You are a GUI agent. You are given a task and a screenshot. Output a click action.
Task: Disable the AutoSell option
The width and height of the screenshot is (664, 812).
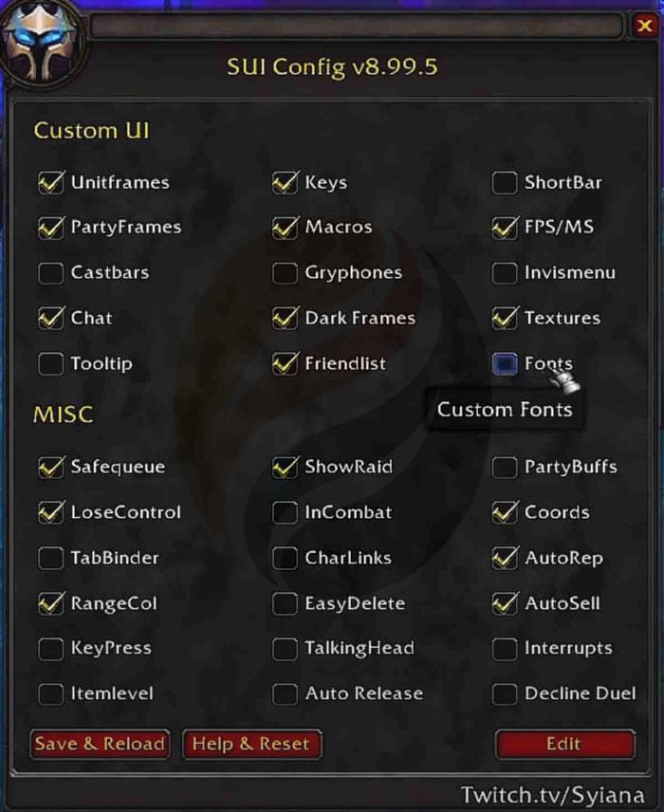click(x=505, y=603)
